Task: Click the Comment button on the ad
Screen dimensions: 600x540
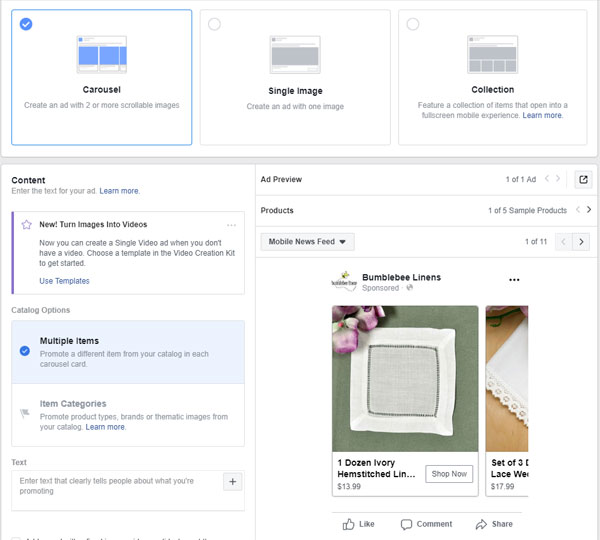Action: tap(426, 524)
